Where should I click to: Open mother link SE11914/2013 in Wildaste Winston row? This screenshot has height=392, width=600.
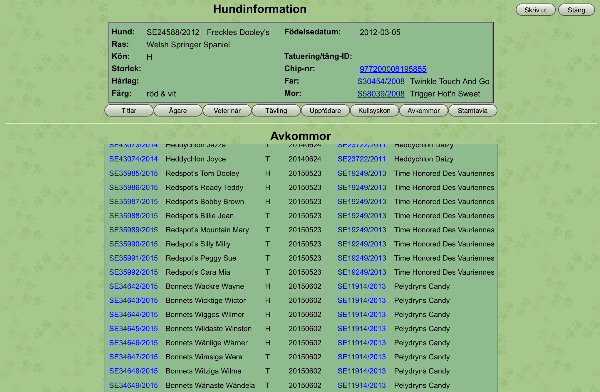tap(362, 329)
